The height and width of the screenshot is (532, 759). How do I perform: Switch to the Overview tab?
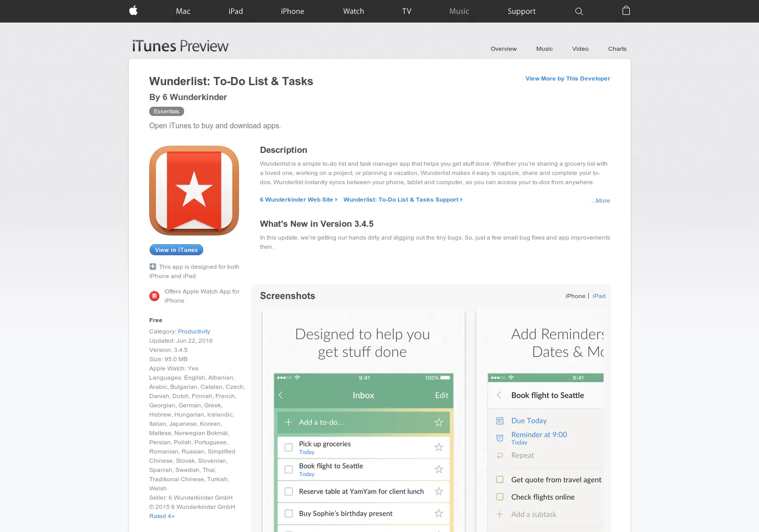(504, 49)
